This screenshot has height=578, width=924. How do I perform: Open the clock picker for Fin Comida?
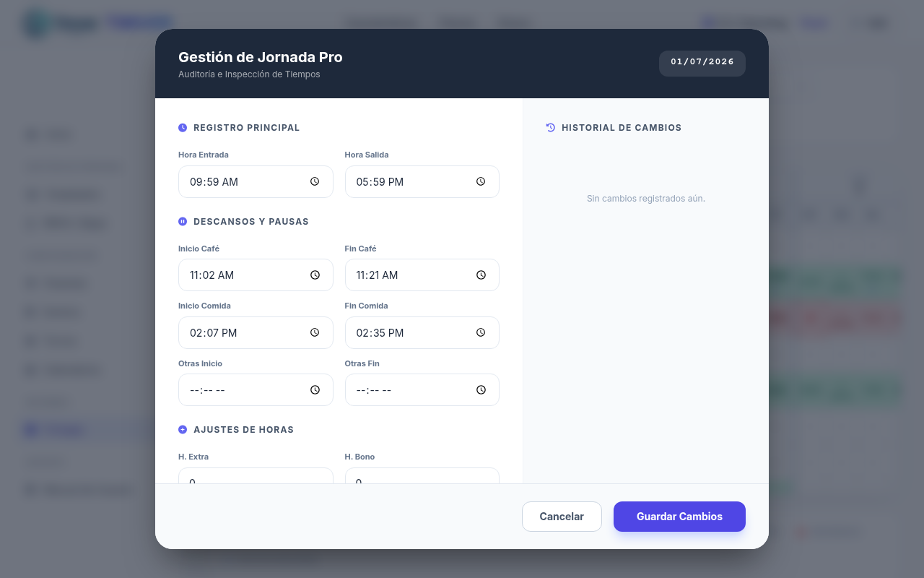481,333
